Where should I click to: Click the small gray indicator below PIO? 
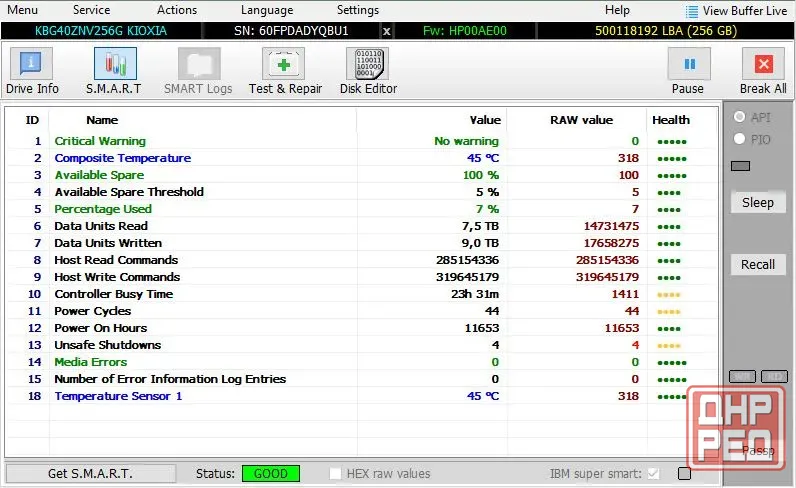tap(740, 166)
